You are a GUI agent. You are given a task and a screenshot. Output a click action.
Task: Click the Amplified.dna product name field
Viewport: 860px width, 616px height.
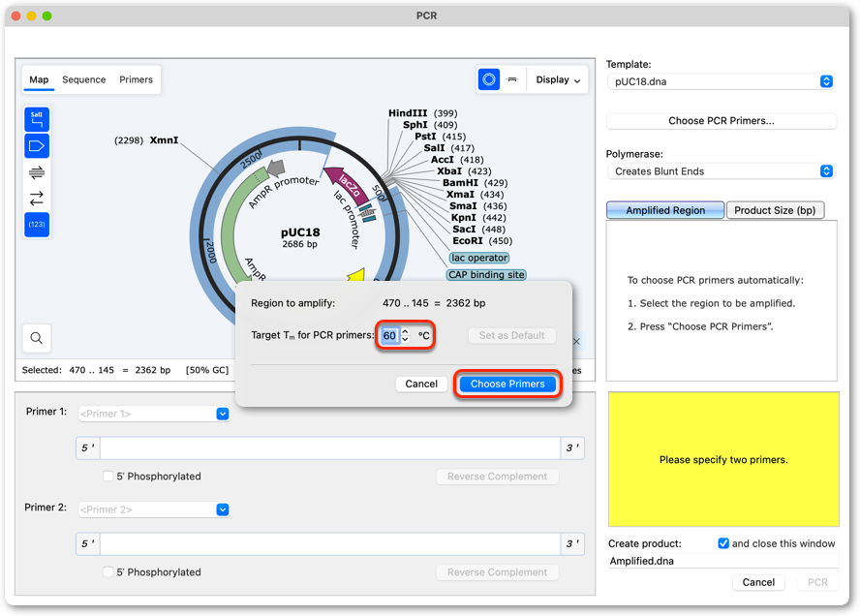(x=722, y=561)
